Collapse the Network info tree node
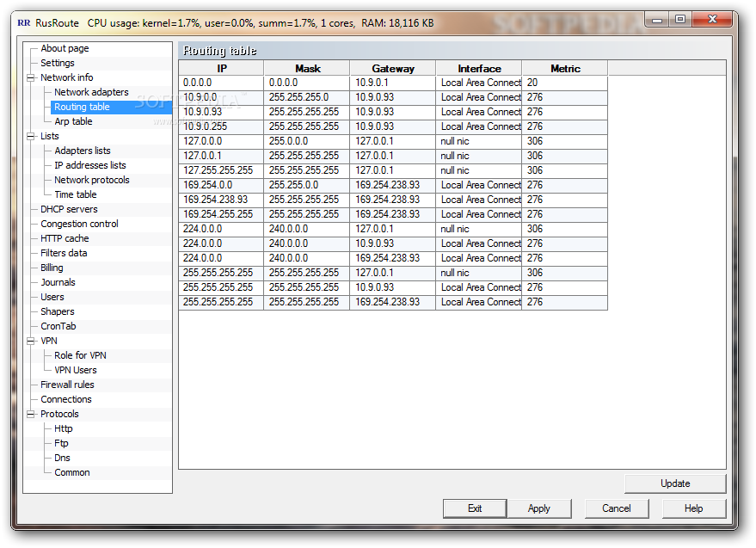Screen dimensions: 756x548 click(x=31, y=77)
